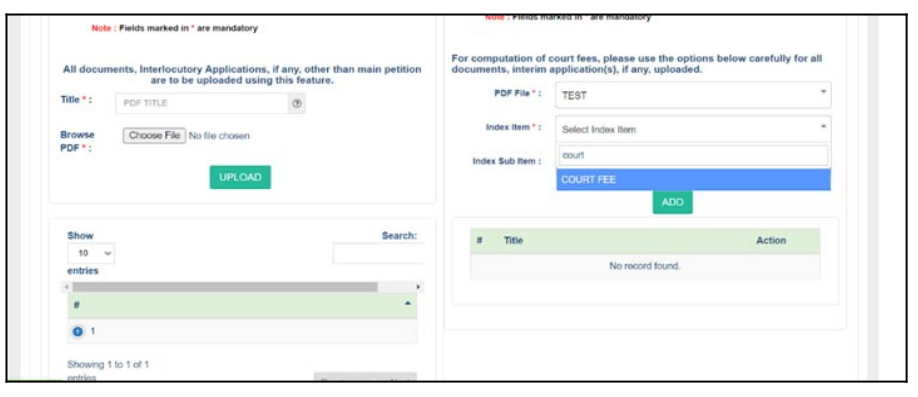This screenshot has width=918, height=397.
Task: Click the horizontal scrollbar thumb of table
Action: coord(225,287)
